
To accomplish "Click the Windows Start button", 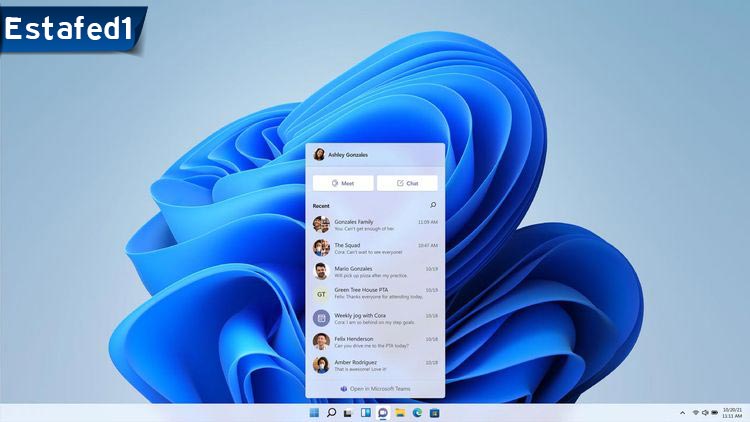I will 315,413.
